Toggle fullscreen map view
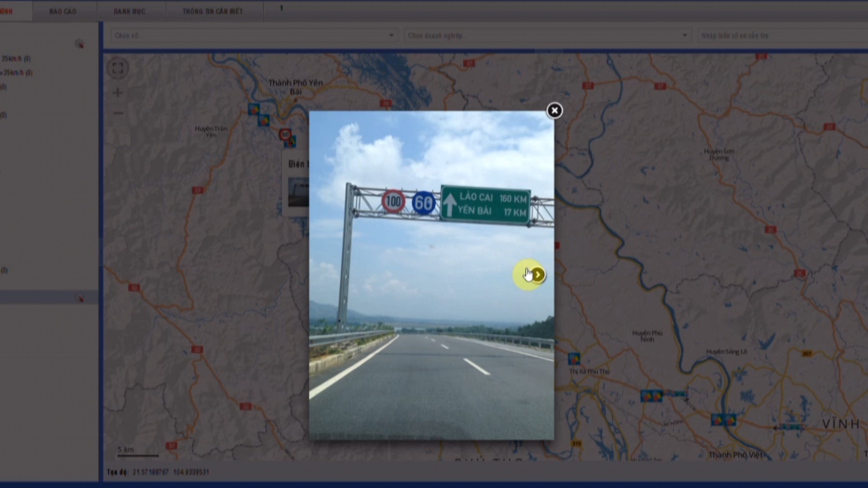868x488 pixels. click(x=117, y=68)
